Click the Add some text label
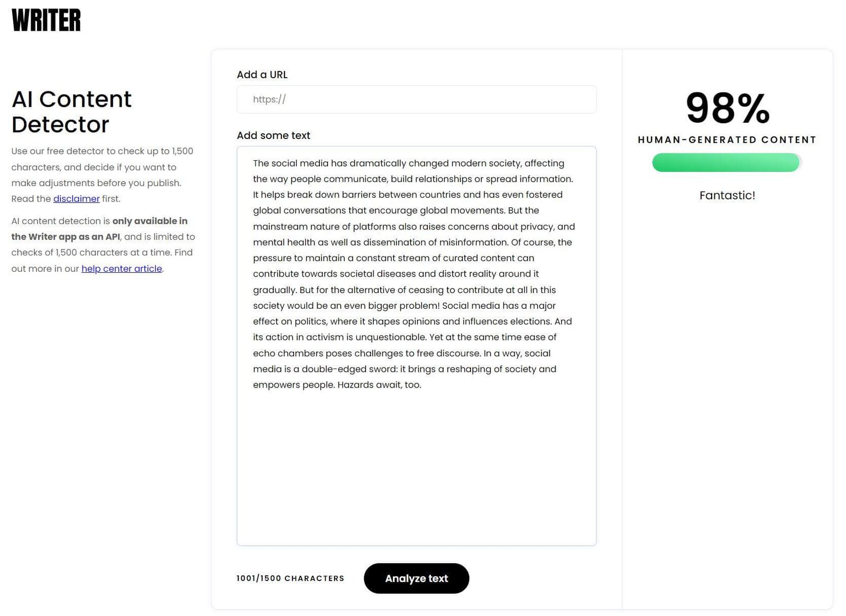 click(273, 135)
